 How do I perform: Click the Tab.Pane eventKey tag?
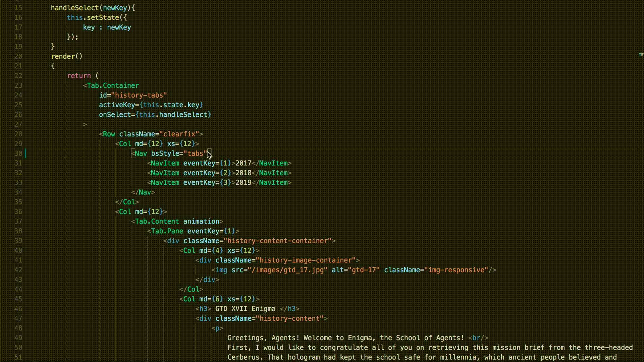coord(193,231)
